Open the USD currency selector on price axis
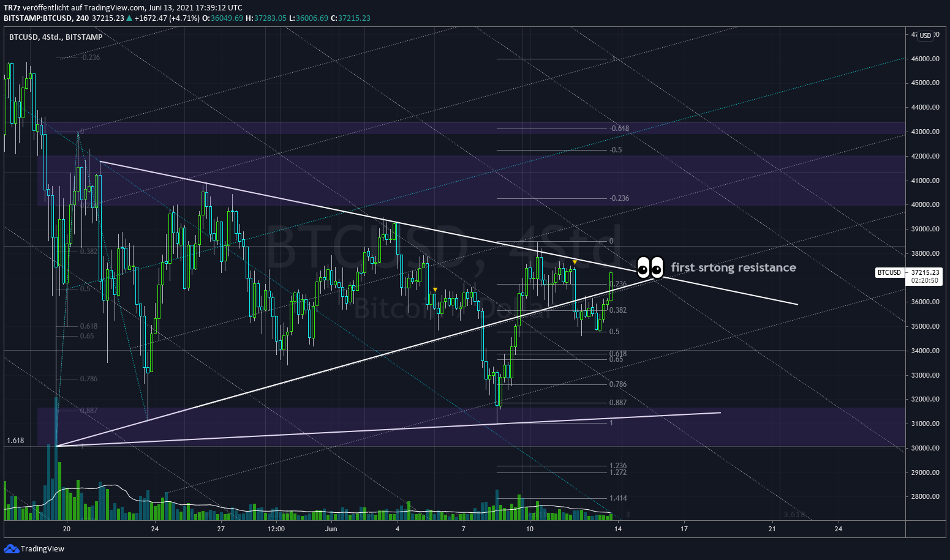This screenshot has width=950, height=560. [x=925, y=35]
